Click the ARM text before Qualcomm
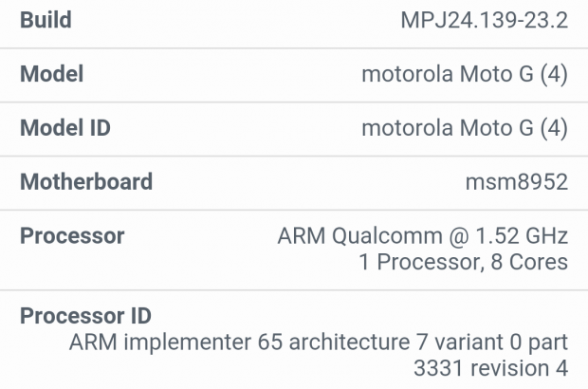Screen dimensions: 588x389 [x=299, y=235]
